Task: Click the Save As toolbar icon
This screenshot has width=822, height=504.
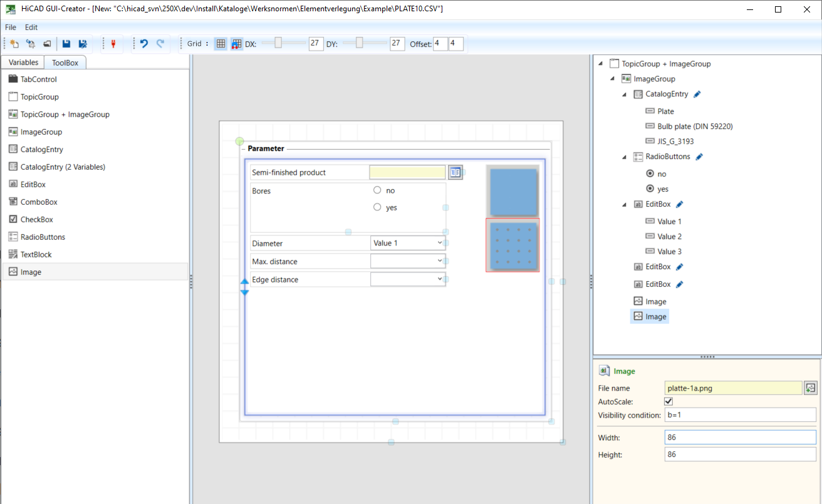Action: coord(82,44)
